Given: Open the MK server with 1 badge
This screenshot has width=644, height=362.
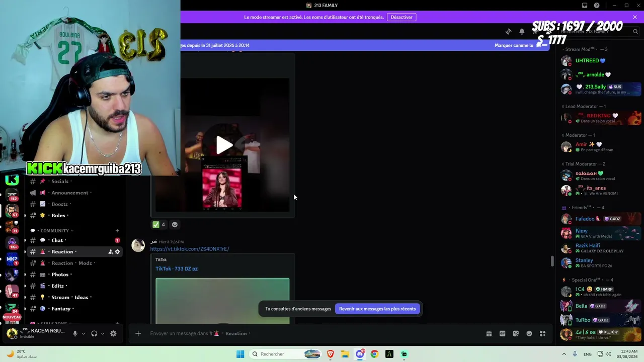Looking at the screenshot, I should [x=12, y=259].
